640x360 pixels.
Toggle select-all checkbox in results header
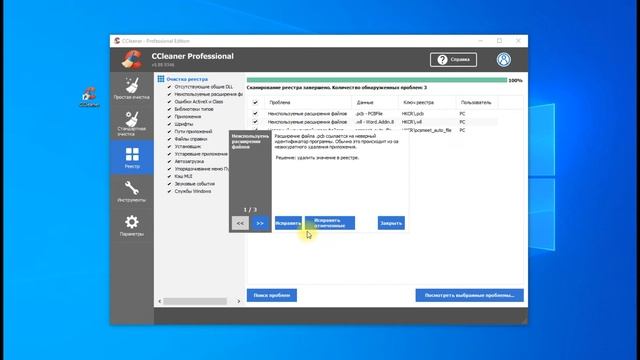coord(255,102)
